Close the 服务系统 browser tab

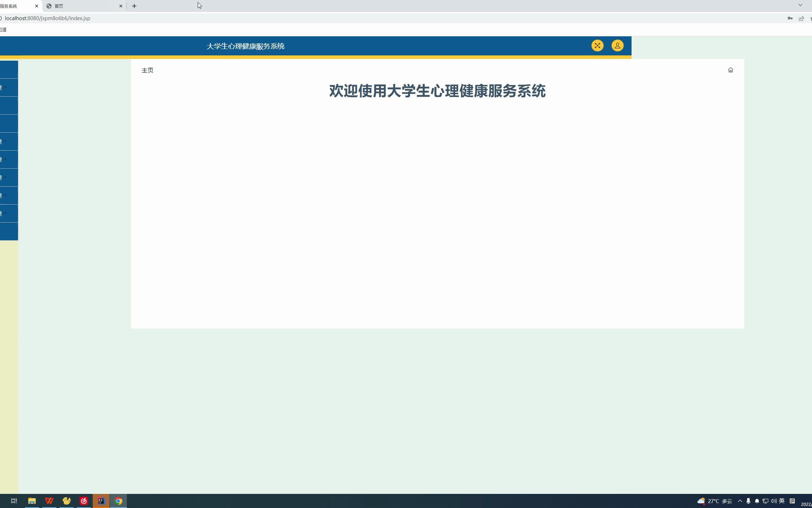[37, 6]
